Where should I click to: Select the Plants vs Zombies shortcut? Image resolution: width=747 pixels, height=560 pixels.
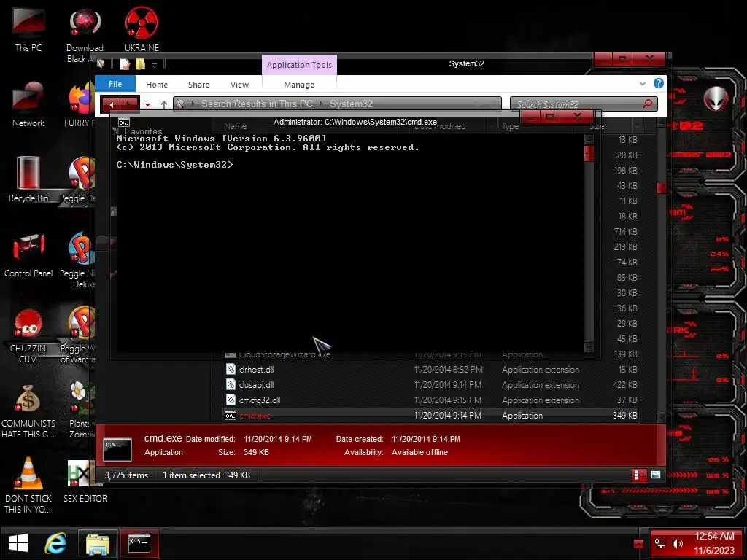(82, 410)
